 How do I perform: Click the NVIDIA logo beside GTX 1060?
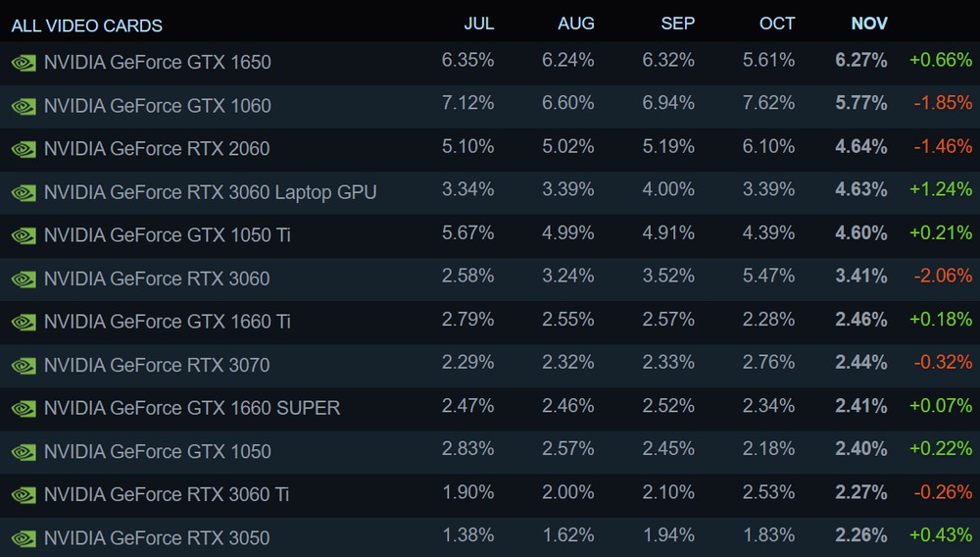click(x=23, y=106)
